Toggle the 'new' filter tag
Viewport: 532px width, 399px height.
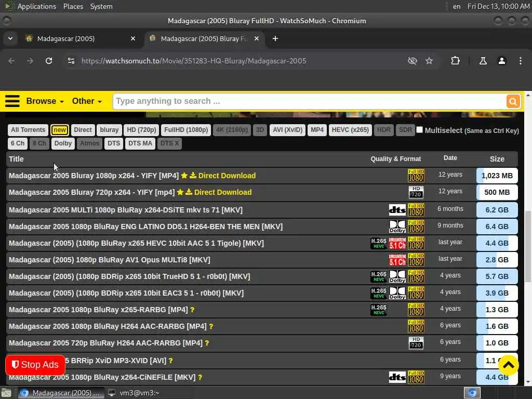point(60,130)
